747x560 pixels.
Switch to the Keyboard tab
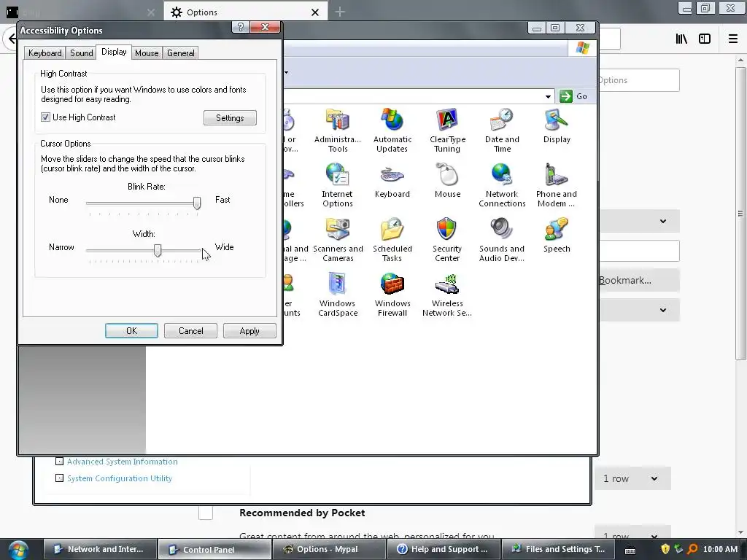[x=44, y=52]
